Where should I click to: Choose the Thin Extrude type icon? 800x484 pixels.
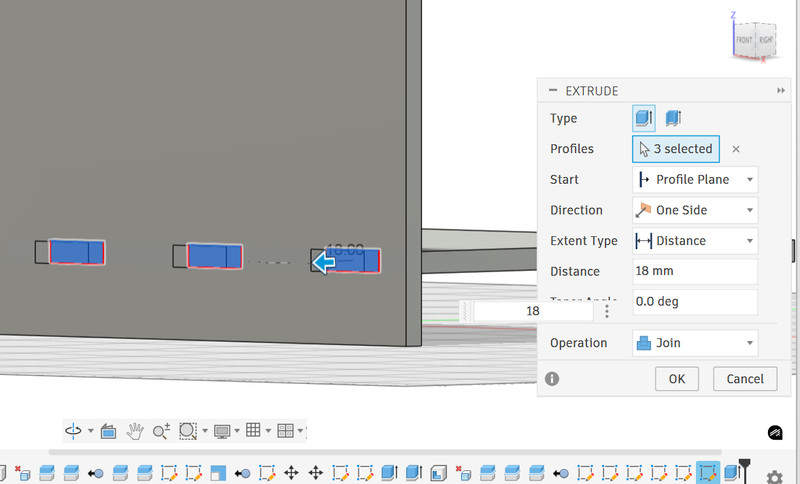pyautogui.click(x=673, y=118)
